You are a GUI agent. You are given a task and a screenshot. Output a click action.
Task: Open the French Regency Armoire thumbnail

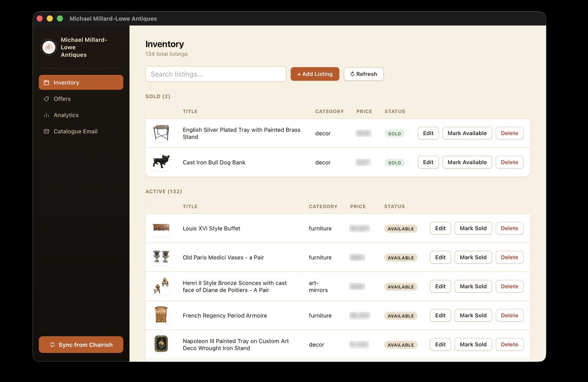tap(161, 315)
